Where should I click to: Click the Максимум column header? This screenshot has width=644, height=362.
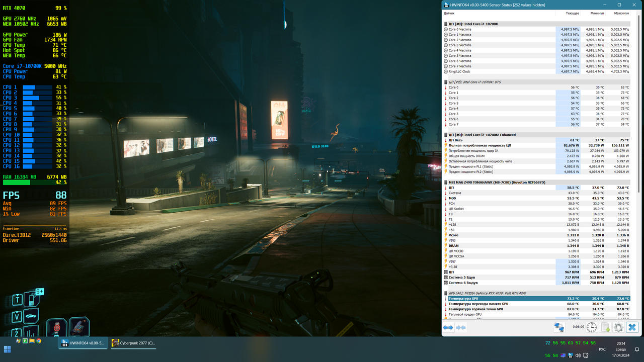[x=621, y=14]
